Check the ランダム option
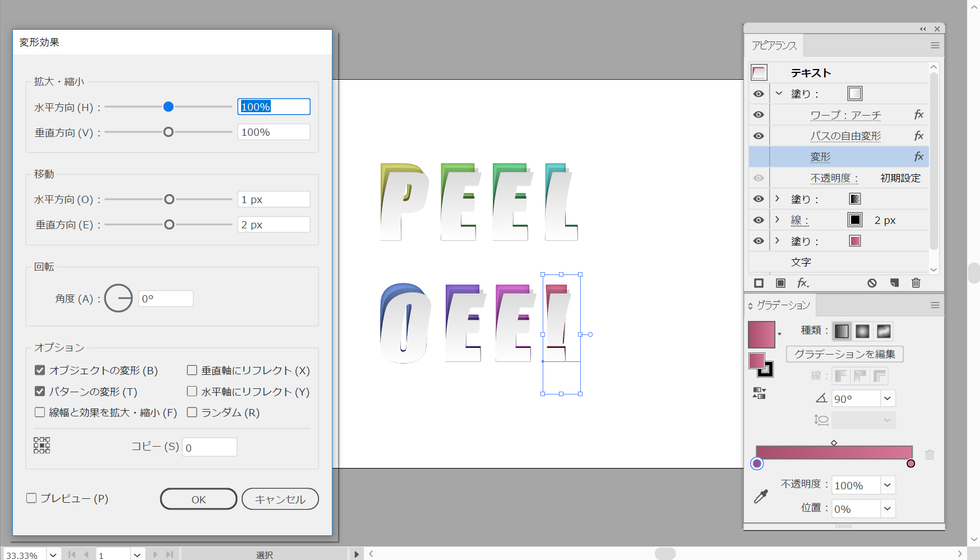Viewport: 980px width, 560px height. pos(192,412)
